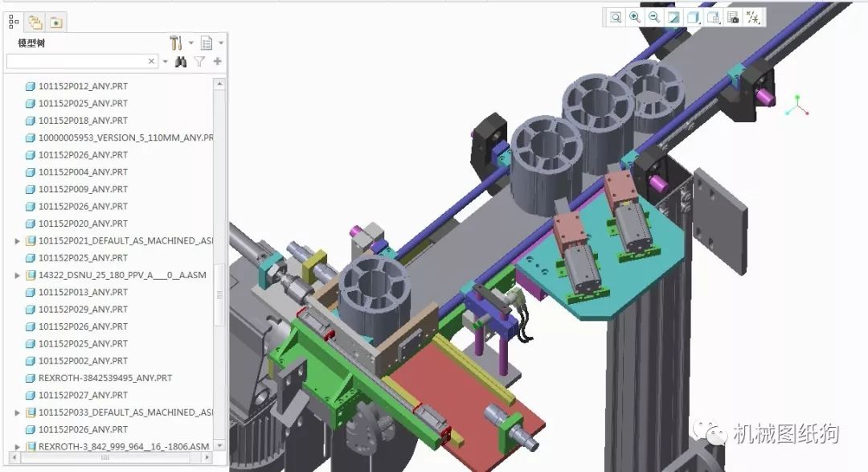
Task: Open the search field history dropdown arrow
Action: pos(165,61)
